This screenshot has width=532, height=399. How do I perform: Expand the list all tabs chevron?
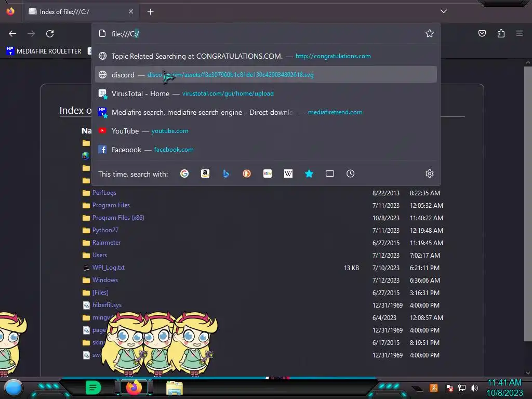pos(444,11)
